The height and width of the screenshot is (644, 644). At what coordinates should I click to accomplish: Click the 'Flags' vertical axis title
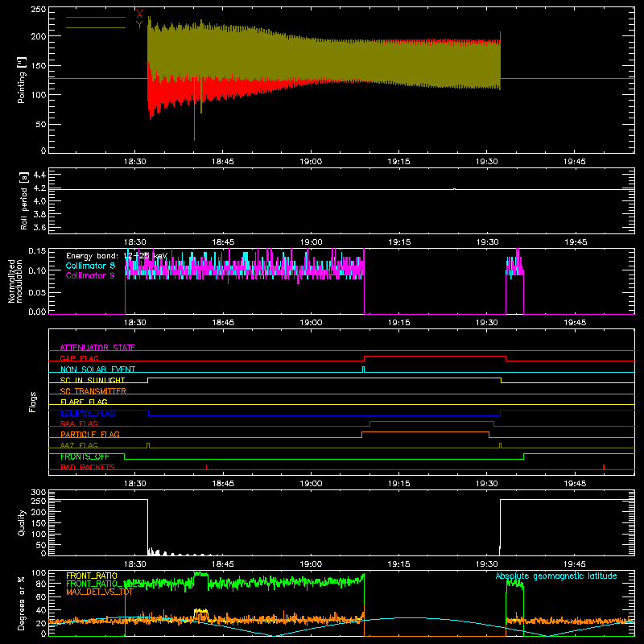[33, 402]
